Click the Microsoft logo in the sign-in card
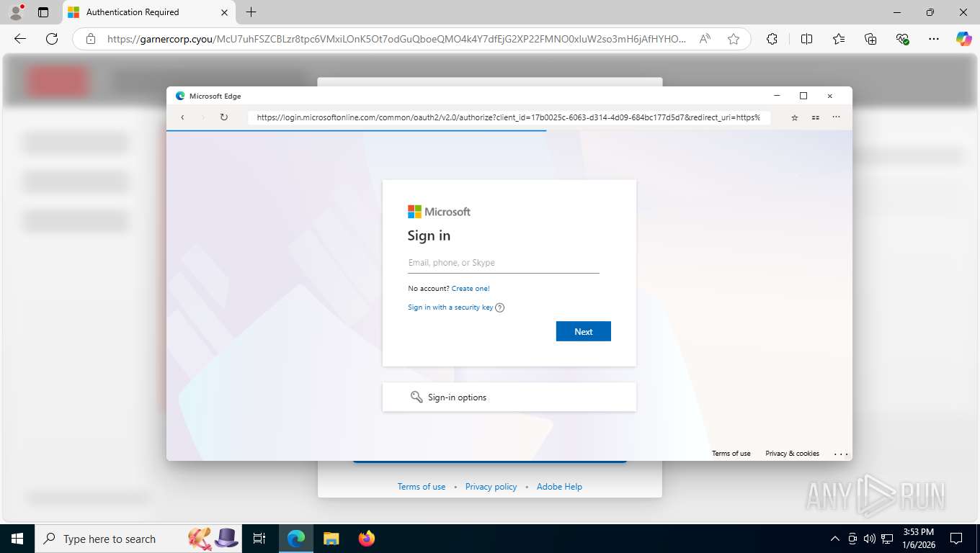This screenshot has width=980, height=553. click(439, 212)
